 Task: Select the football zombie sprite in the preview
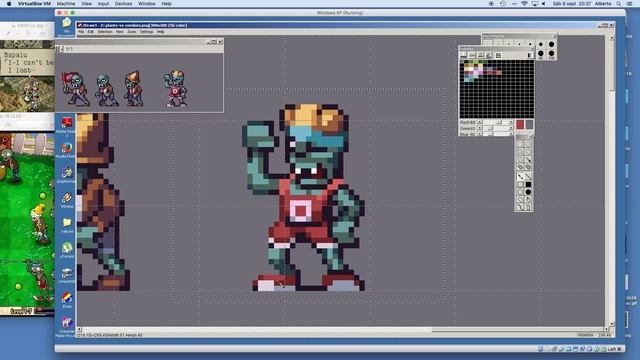(x=176, y=89)
